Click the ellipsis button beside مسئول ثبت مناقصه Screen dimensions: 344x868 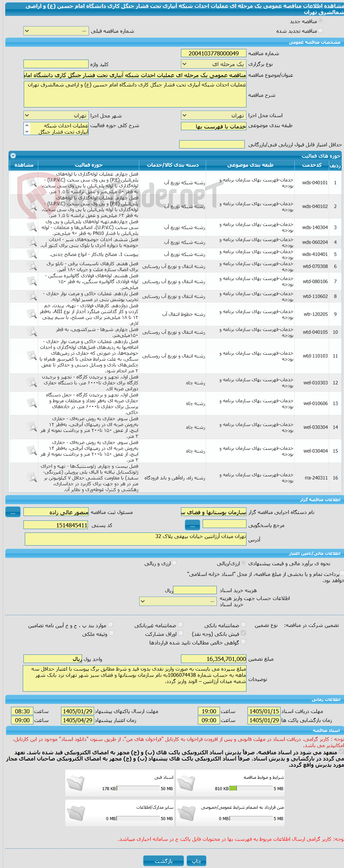tap(13, 512)
